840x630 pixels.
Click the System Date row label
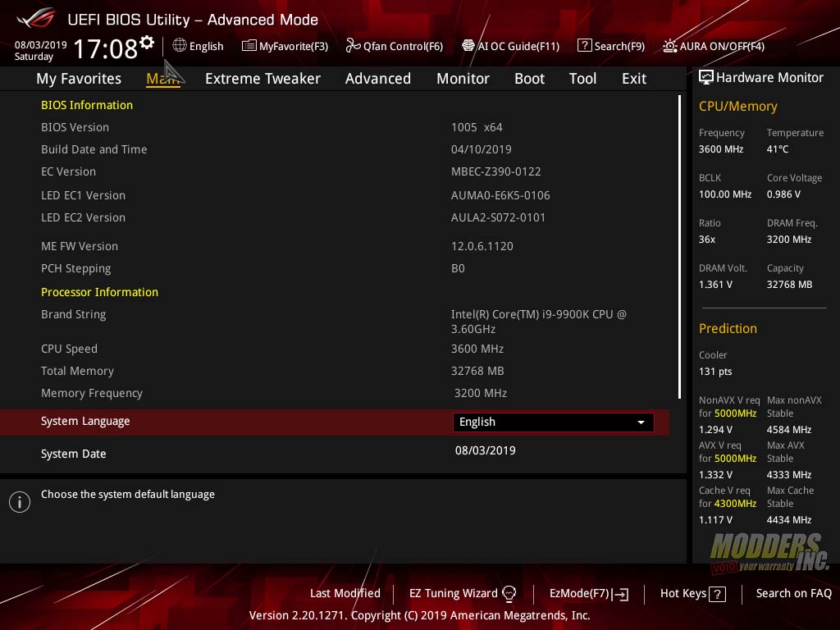coord(73,454)
